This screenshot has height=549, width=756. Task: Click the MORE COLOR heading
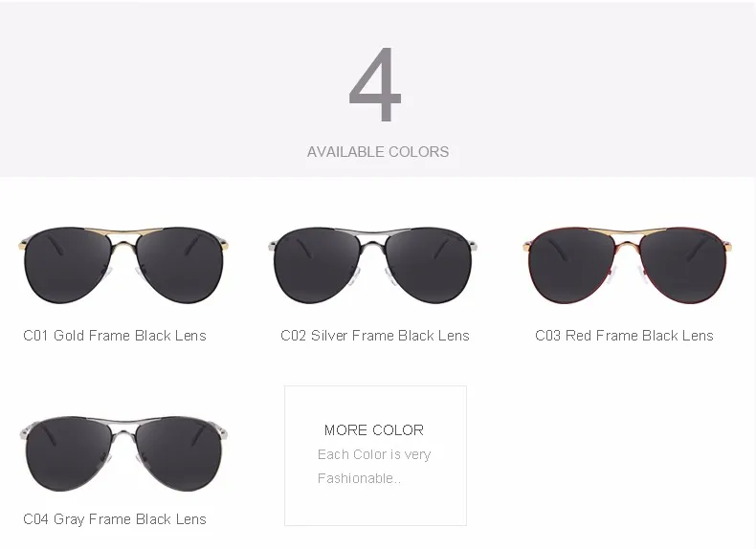coord(374,430)
